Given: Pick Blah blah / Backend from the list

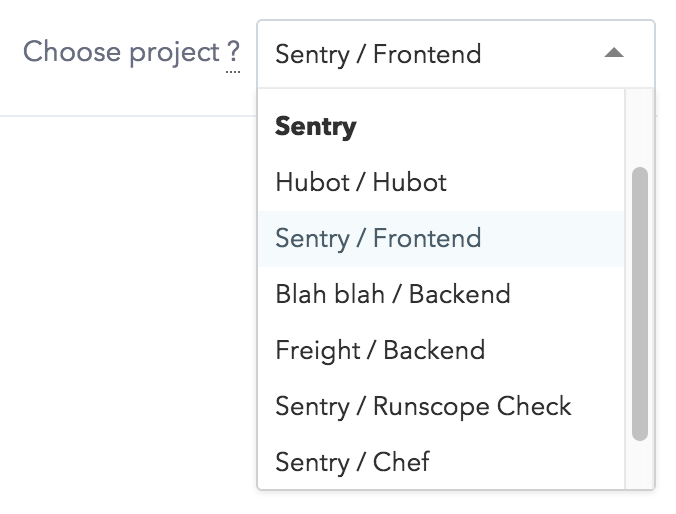Looking at the screenshot, I should tap(393, 294).
